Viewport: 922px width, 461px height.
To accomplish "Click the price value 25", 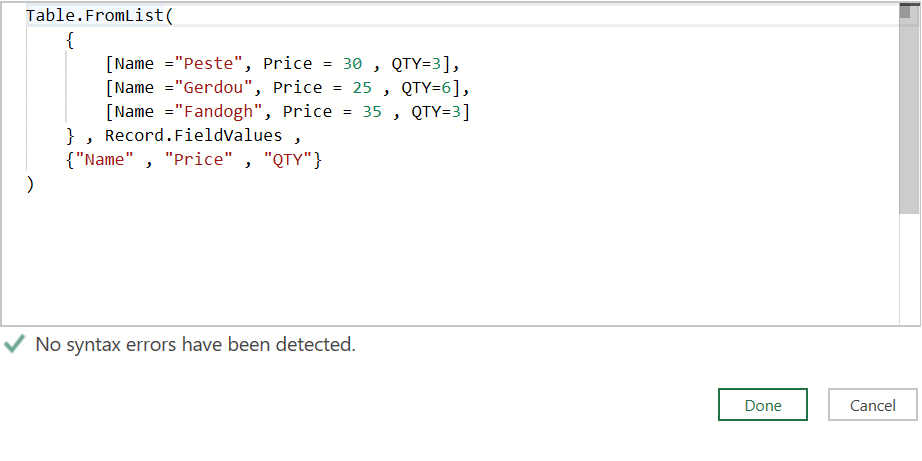I will [x=362, y=88].
